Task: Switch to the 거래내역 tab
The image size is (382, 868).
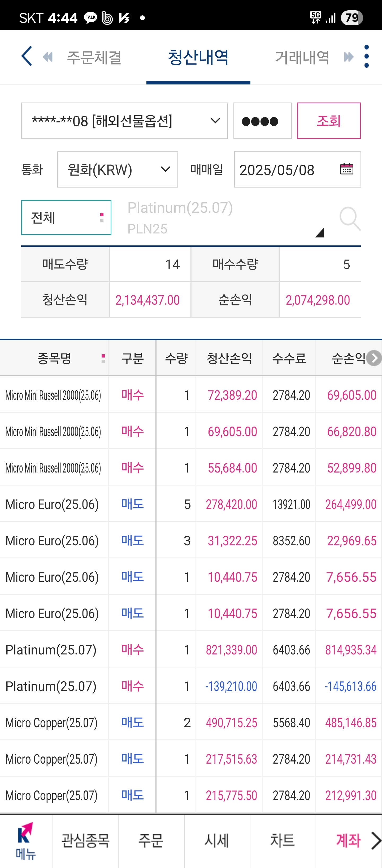Action: pos(302,57)
